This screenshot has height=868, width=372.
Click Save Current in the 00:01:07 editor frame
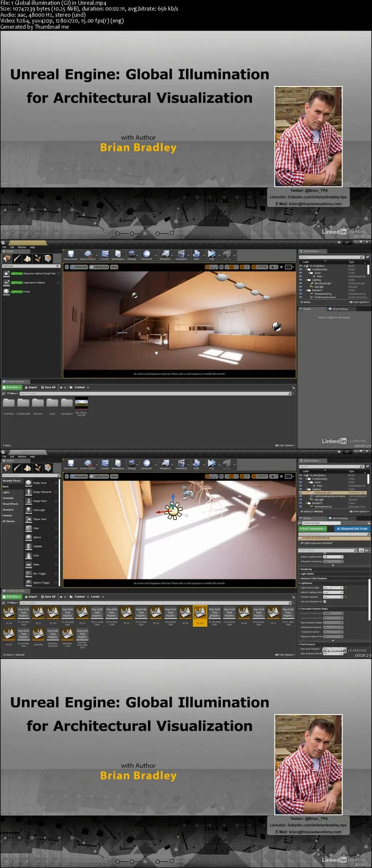point(71,255)
